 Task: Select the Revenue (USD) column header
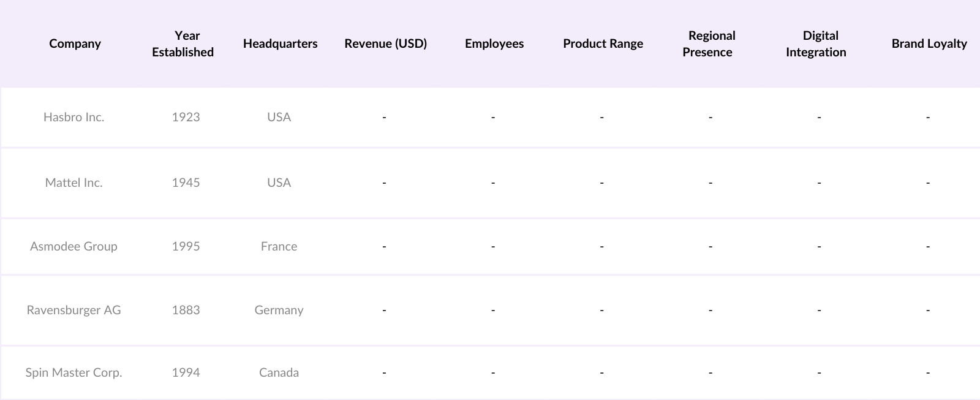[x=385, y=43]
